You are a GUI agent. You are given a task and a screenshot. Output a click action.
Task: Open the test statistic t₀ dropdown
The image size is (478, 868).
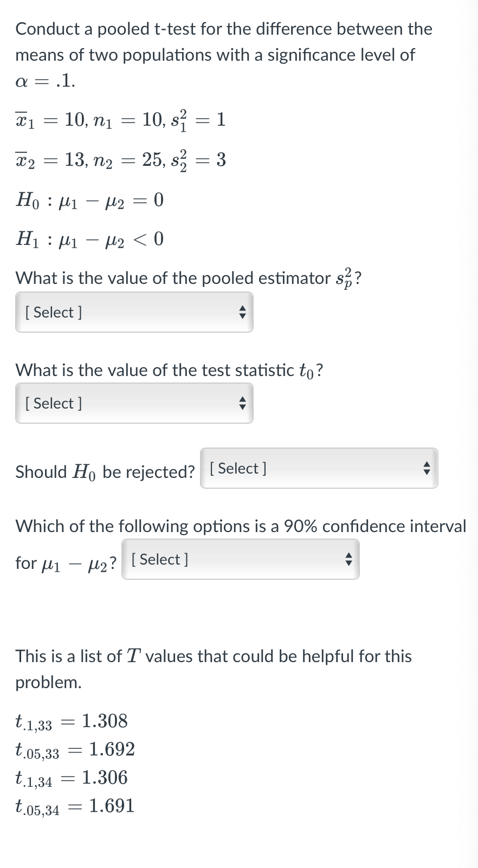click(x=133, y=403)
